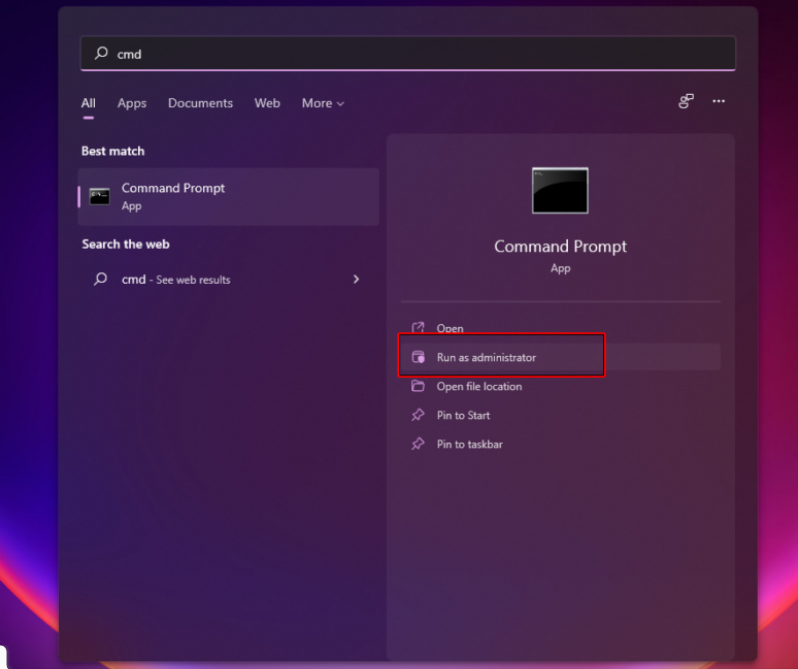This screenshot has width=798, height=669.
Task: Click the folder icon for Open file location
Action: (x=418, y=386)
